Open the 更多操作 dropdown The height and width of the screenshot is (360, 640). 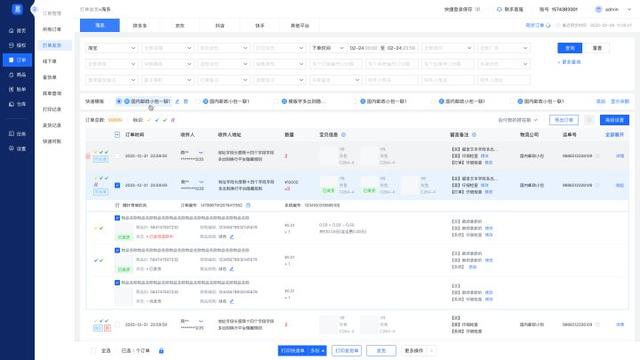pyautogui.click(x=418, y=351)
